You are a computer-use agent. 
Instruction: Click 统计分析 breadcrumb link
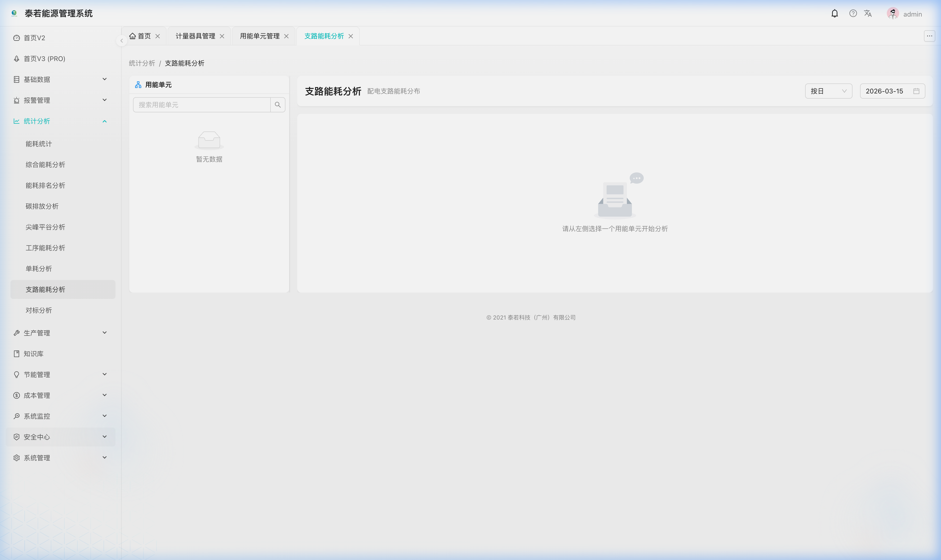click(142, 63)
